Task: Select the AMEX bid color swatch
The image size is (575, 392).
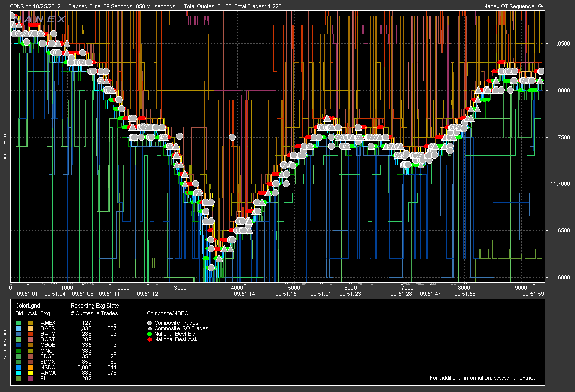Action: click(x=18, y=323)
